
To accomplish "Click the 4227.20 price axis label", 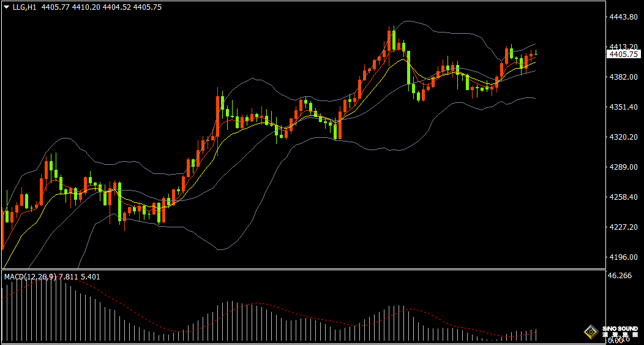I will [624, 227].
